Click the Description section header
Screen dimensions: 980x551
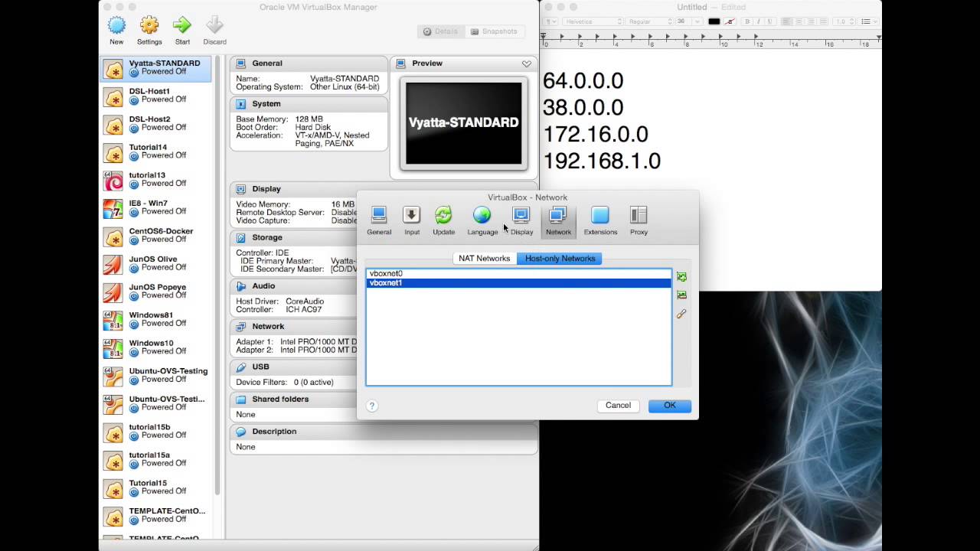click(274, 432)
